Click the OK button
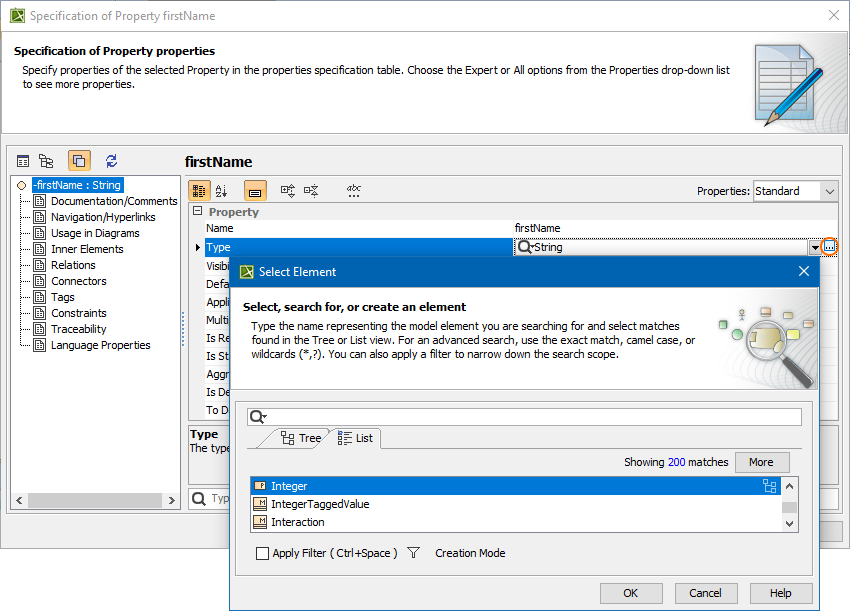Screen dimensions: 850x611 click(x=631, y=593)
